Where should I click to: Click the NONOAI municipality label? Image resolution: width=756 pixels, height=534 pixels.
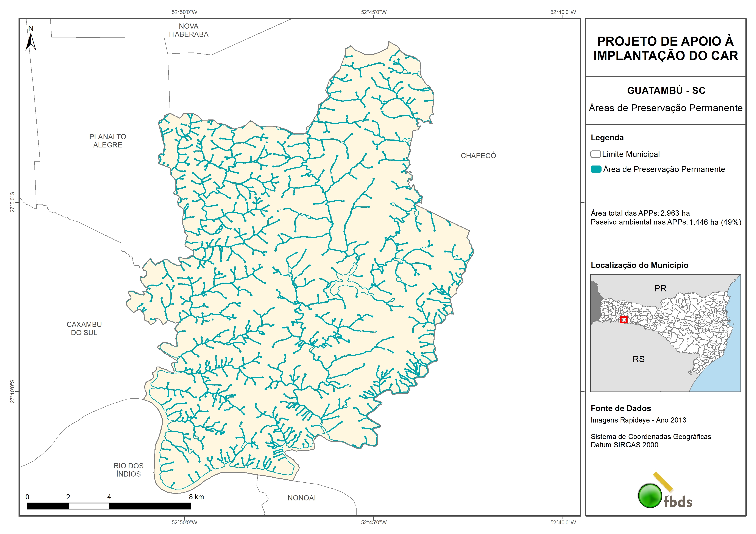(x=301, y=498)
